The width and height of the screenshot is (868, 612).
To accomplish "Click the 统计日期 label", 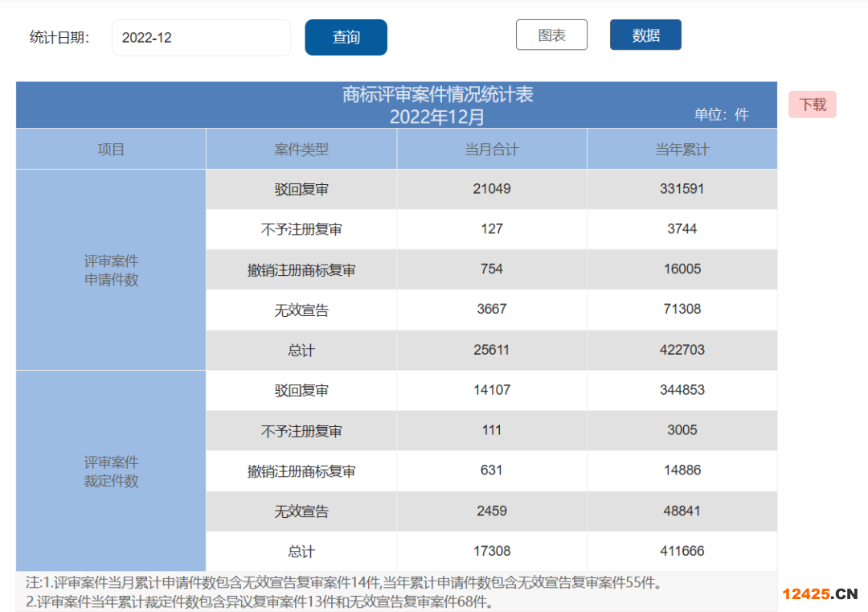I will pyautogui.click(x=59, y=38).
